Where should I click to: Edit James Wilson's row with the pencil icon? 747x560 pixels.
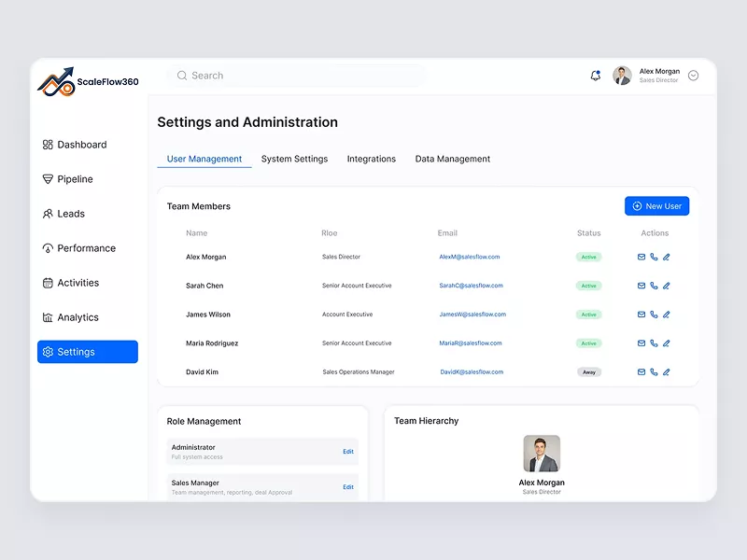(x=666, y=315)
